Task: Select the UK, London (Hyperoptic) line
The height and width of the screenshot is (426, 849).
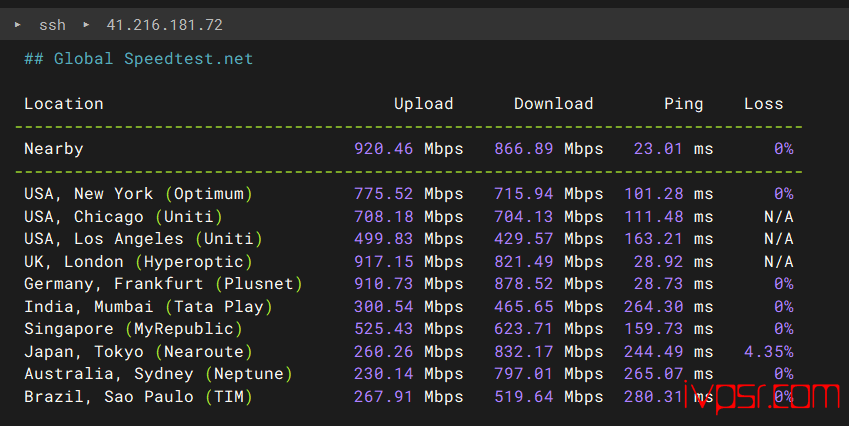Action: (138, 262)
